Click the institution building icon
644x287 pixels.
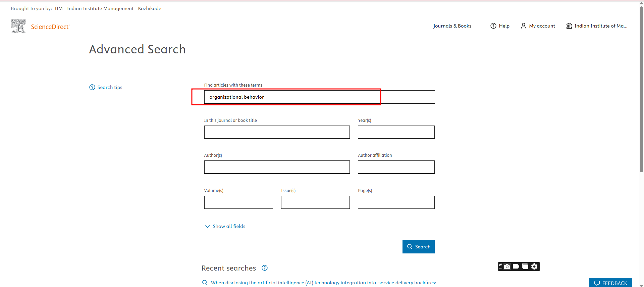tap(569, 26)
